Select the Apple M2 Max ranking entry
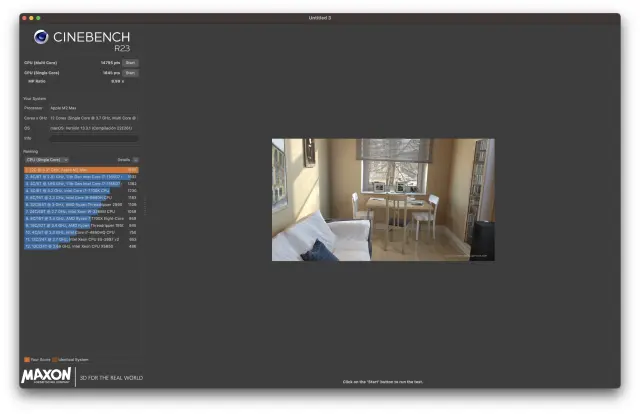Viewport: 640px width, 414px height. coord(80,170)
